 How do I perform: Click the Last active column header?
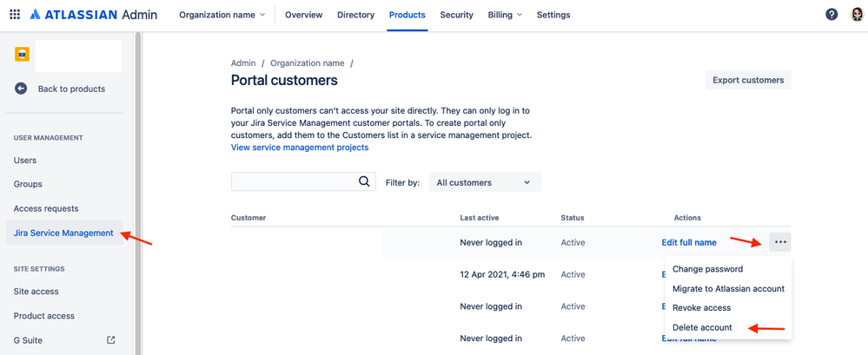[480, 218]
